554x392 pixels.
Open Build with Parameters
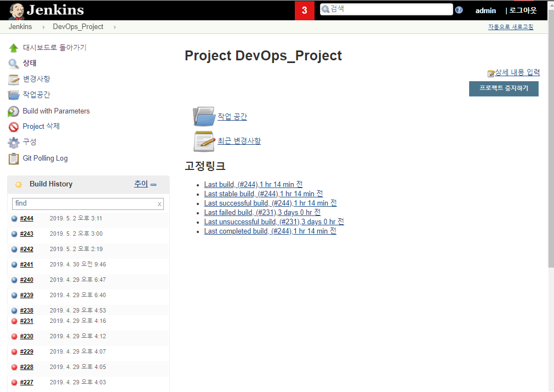point(56,111)
